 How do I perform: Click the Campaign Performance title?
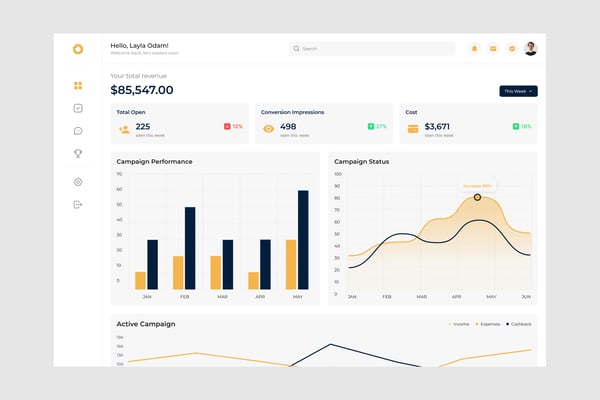(x=154, y=162)
